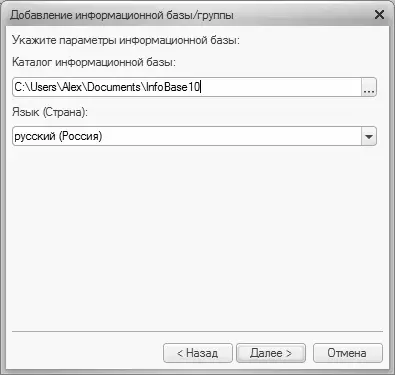Click the separator line above the buttons
Viewport: 395px width, 375px height.
(197, 332)
